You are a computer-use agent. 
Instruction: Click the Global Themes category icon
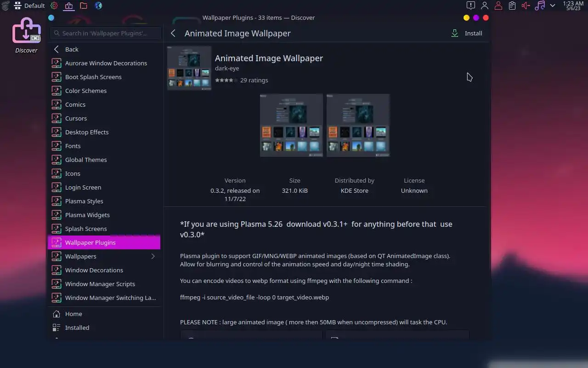tap(57, 160)
